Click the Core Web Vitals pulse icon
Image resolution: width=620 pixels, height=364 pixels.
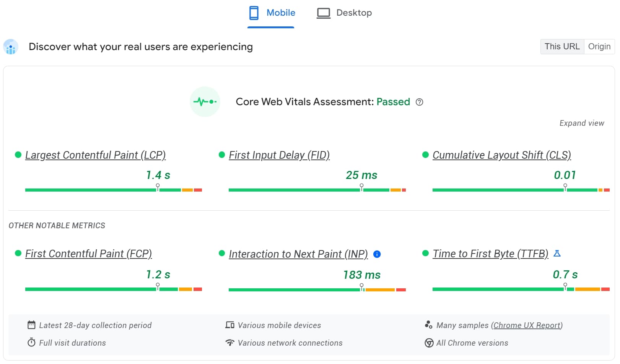point(205,102)
